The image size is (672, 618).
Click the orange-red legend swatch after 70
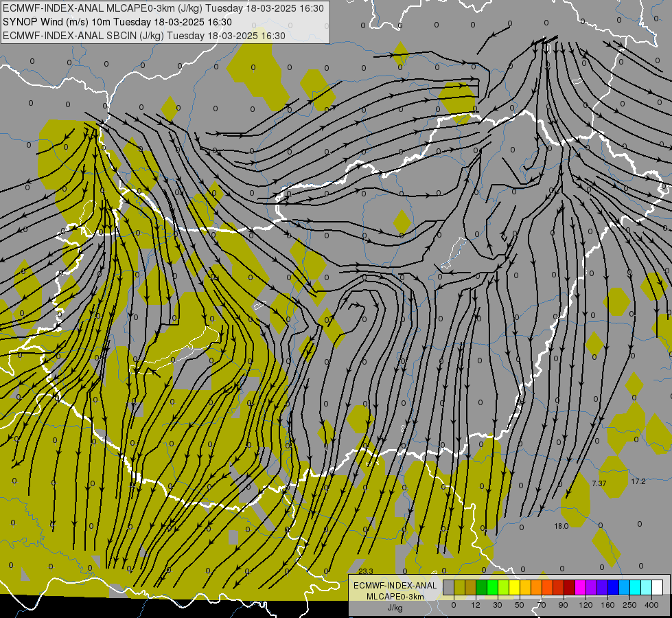pyautogui.click(x=547, y=587)
